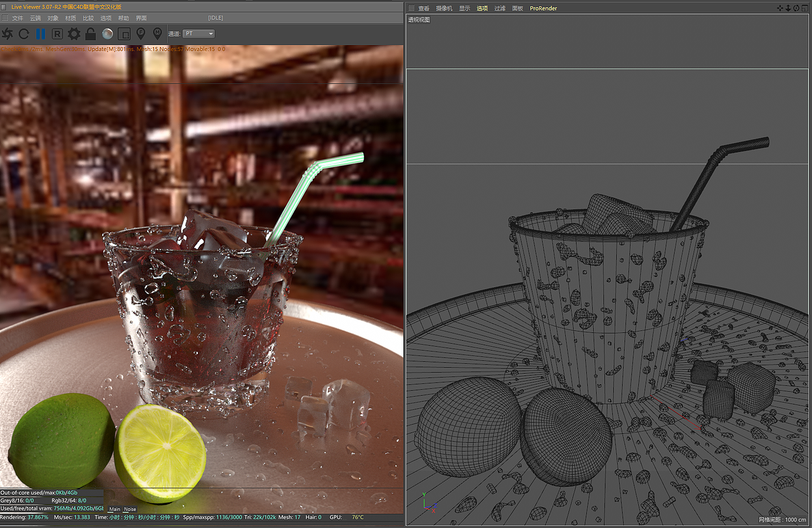Click the Hair 0 status value

coord(313,517)
